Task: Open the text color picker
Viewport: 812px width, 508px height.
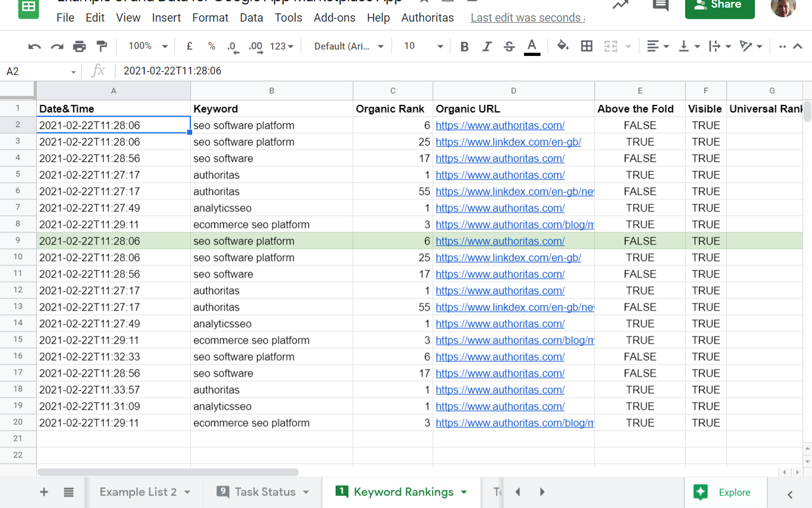Action: click(x=532, y=46)
